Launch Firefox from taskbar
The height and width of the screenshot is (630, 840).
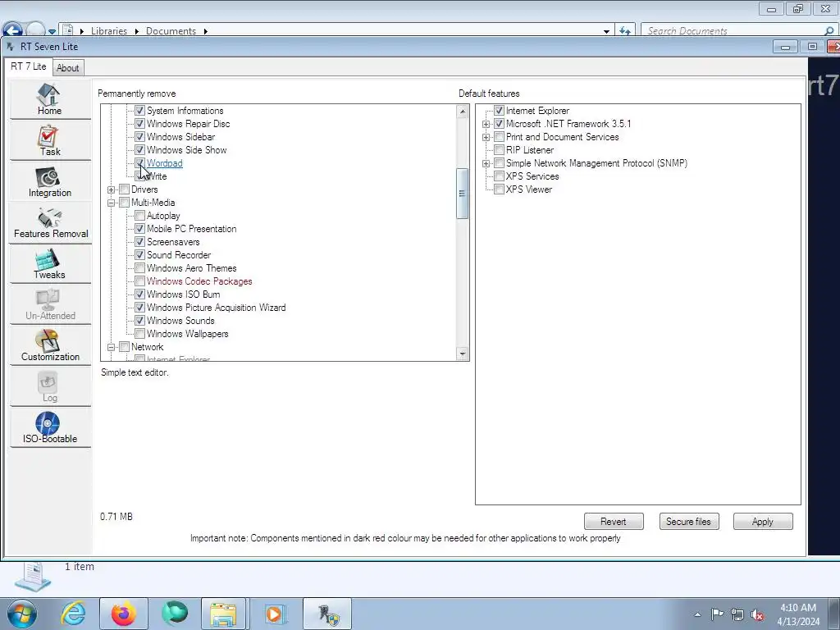[x=124, y=614]
